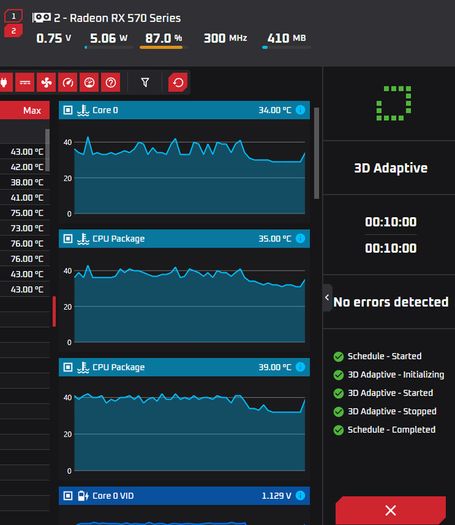Toggle the Core 0 VID graph checkbox

coord(68,496)
